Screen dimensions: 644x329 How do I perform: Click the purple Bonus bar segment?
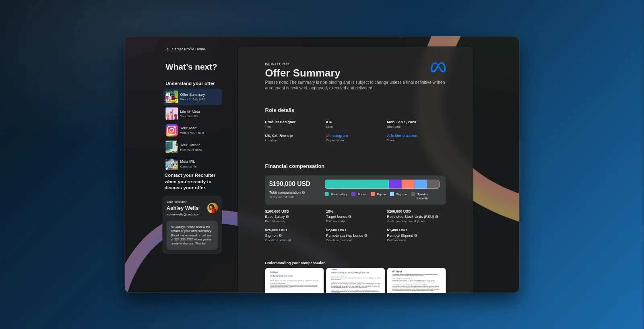tap(395, 184)
